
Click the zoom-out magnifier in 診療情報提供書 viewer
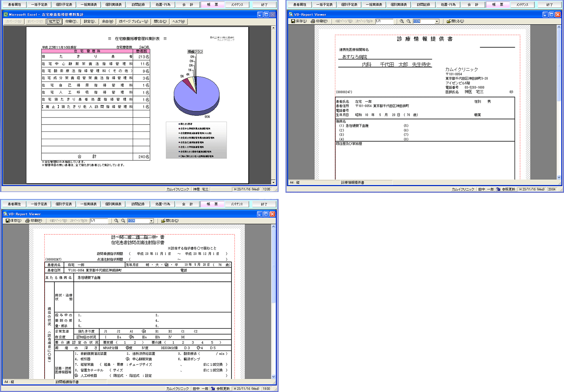tap(408, 21)
